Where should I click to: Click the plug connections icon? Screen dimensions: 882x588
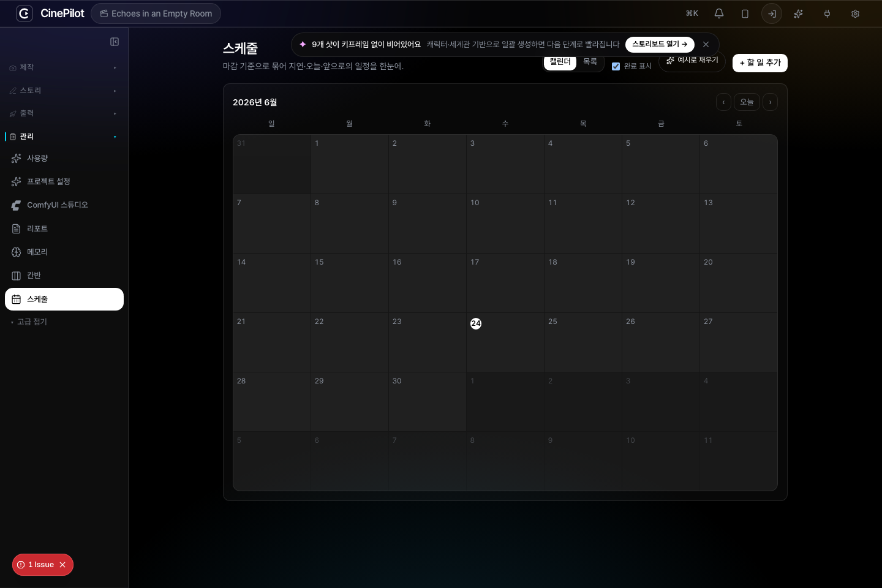[827, 13]
